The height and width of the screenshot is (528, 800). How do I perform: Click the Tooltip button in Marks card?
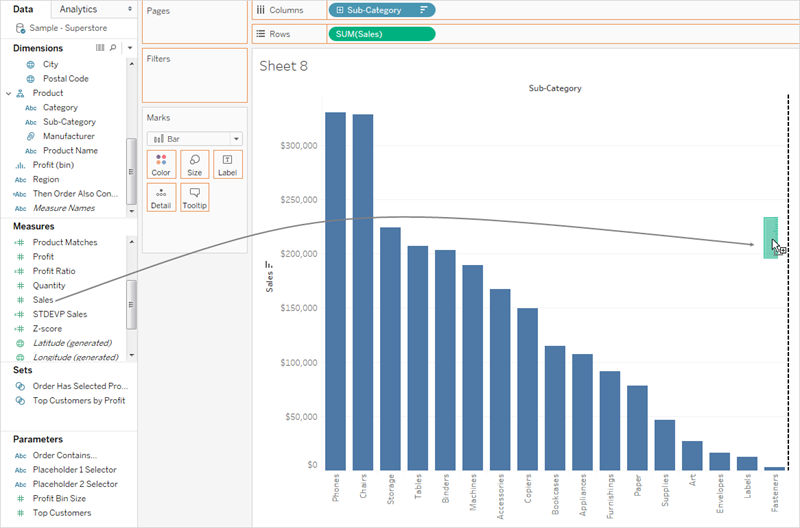pyautogui.click(x=194, y=197)
